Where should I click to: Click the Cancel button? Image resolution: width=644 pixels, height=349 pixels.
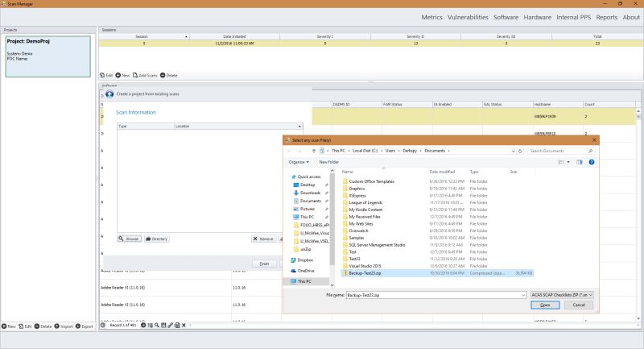coord(579,305)
